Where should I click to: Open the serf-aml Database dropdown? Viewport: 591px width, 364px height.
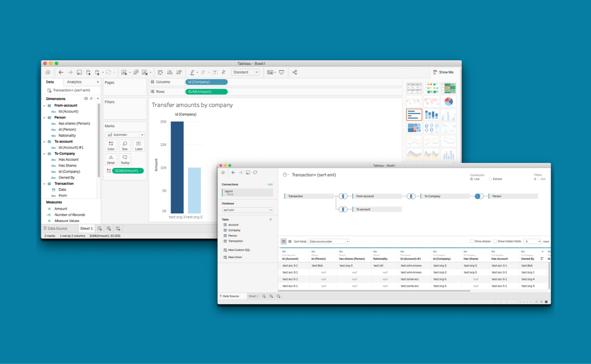(247, 210)
